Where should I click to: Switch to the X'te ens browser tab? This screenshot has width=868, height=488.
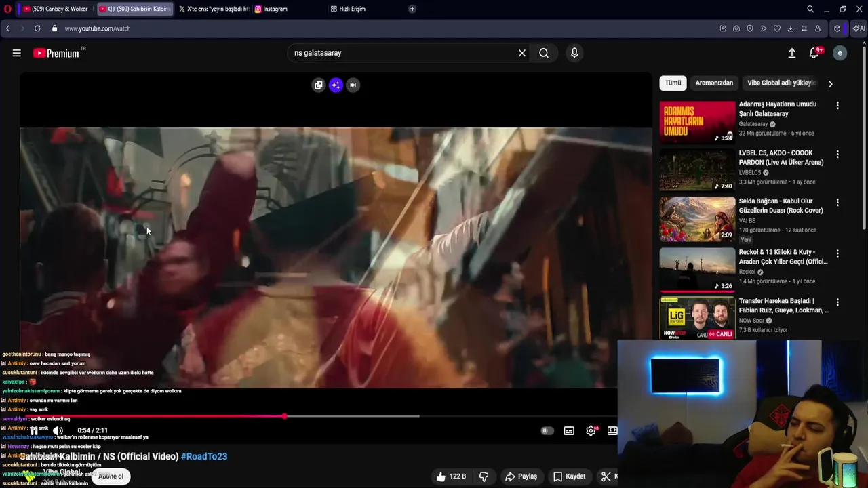pyautogui.click(x=213, y=9)
